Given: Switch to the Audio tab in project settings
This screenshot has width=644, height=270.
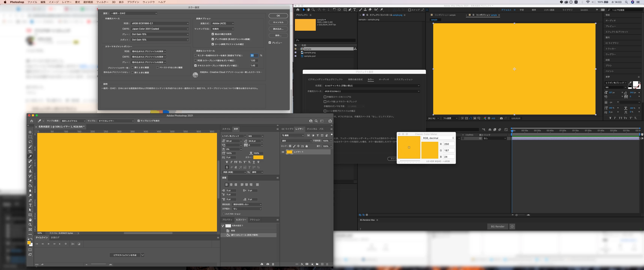Looking at the screenshot, I should pyautogui.click(x=384, y=79).
